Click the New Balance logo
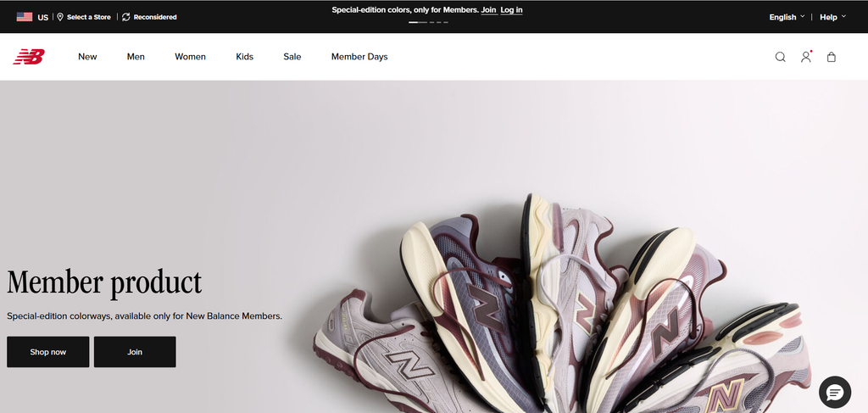This screenshot has height=413, width=868. (x=29, y=57)
